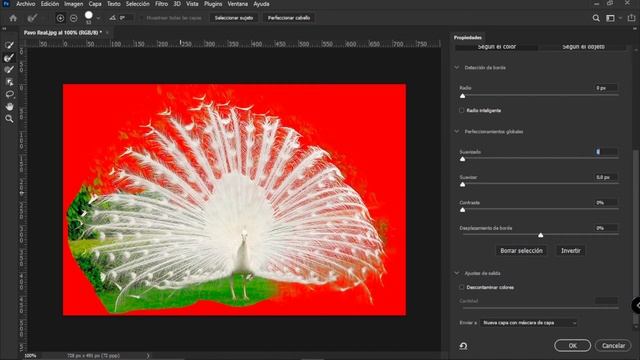Viewport: 640px width, 360px height.
Task: Select the Zoom tool
Action: click(9, 119)
